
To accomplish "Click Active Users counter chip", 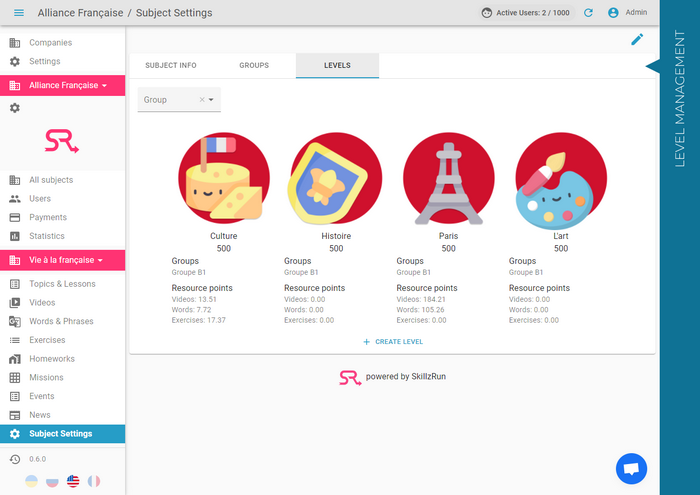I will coord(527,12).
